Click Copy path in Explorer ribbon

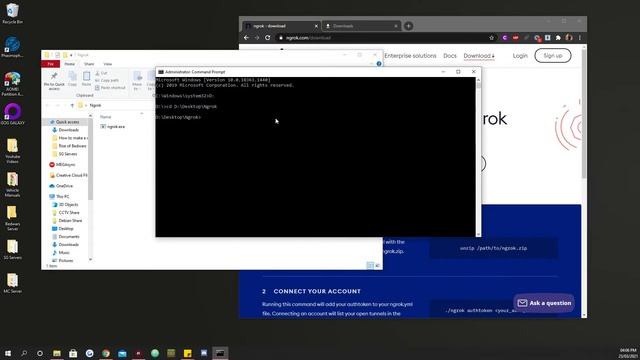click(107, 80)
